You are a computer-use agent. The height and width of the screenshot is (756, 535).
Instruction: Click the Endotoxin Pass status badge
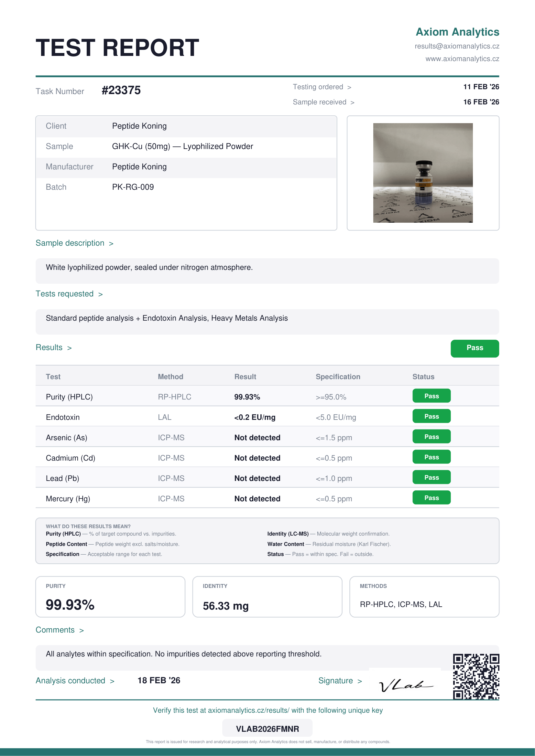pos(431,417)
